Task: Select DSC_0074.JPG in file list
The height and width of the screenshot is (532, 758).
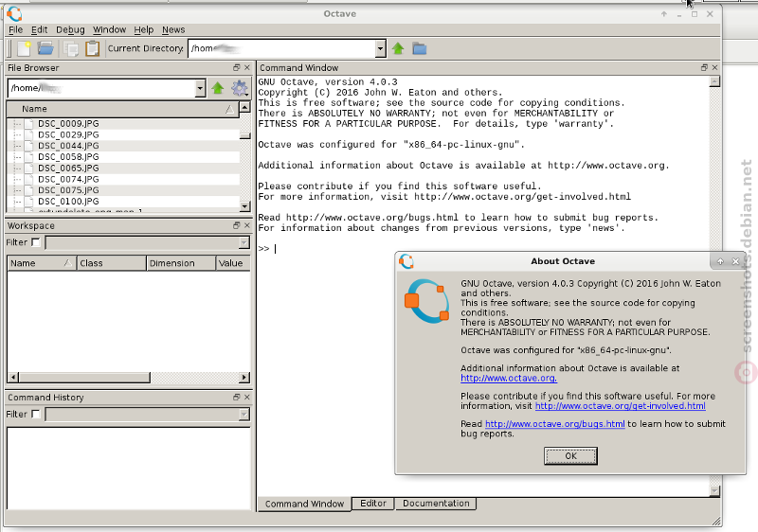Action: tap(68, 179)
